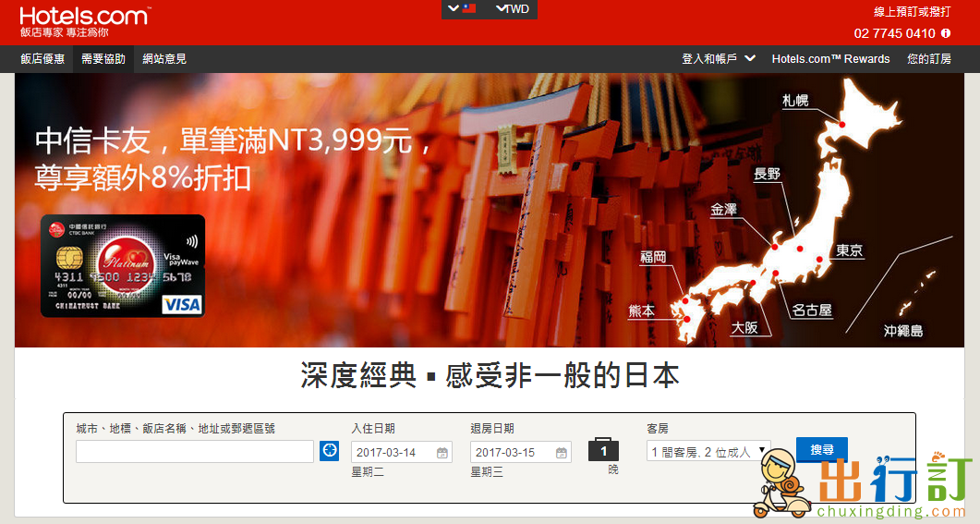Click heading 深度經典 感受非一般的日本
980x524 pixels.
pos(490,376)
